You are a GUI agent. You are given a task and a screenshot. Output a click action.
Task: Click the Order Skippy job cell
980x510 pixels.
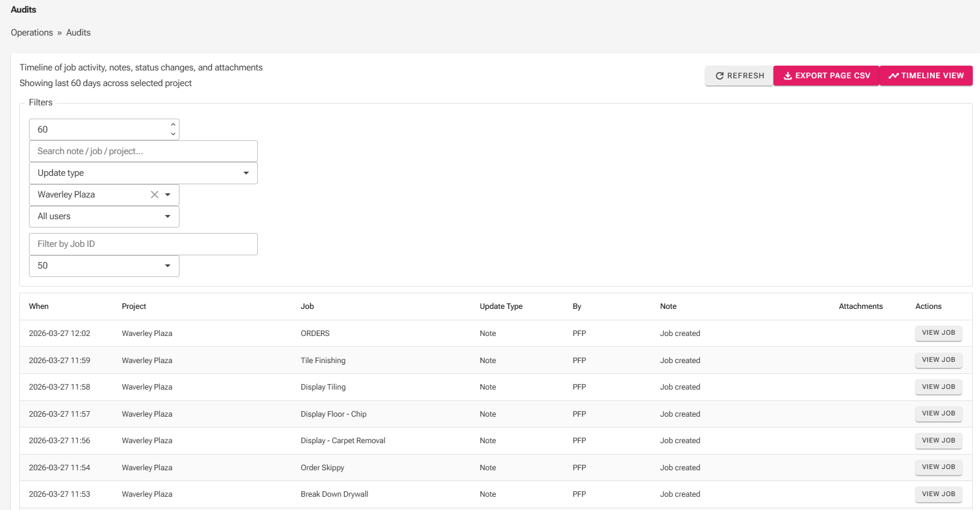pos(322,468)
